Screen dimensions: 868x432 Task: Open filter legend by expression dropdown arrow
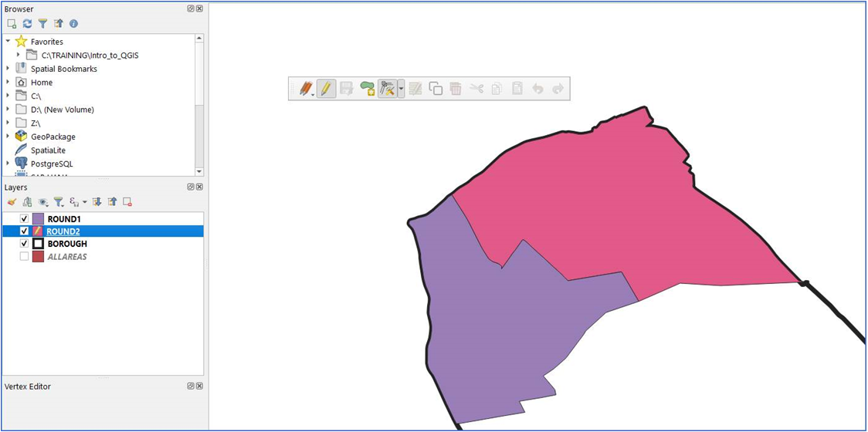85,202
